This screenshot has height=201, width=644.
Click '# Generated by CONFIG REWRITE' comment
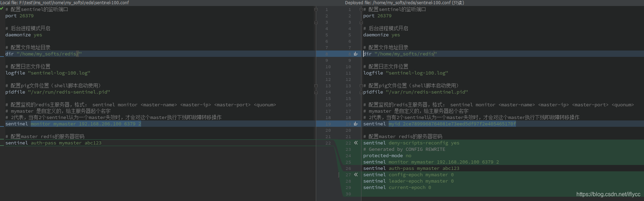pyautogui.click(x=404, y=149)
